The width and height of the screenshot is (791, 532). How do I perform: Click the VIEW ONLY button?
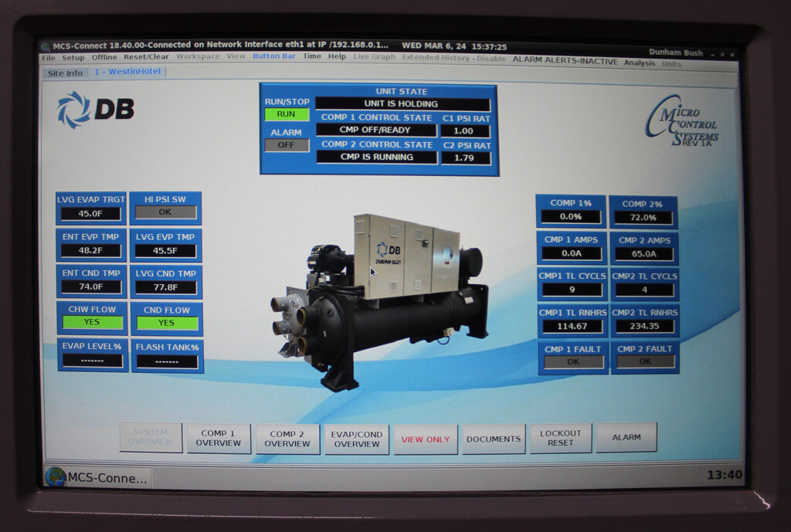point(426,439)
